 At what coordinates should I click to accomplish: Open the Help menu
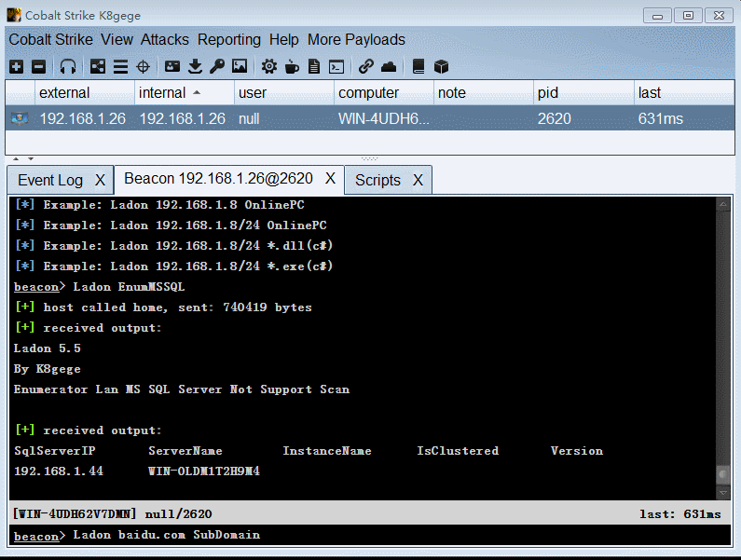tap(284, 40)
